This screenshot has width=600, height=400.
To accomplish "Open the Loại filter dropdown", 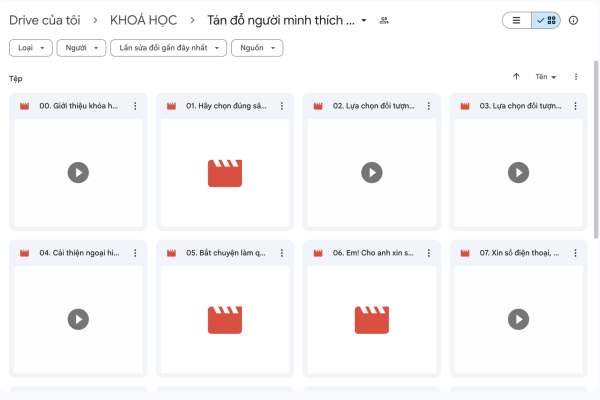I will [31, 48].
